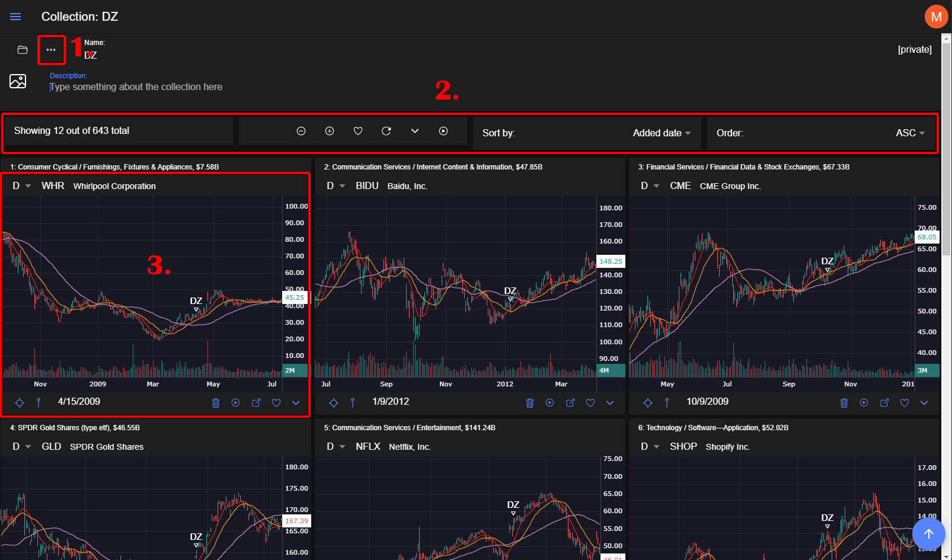Play the BIDU chart replay
The image size is (952, 560).
point(550,403)
